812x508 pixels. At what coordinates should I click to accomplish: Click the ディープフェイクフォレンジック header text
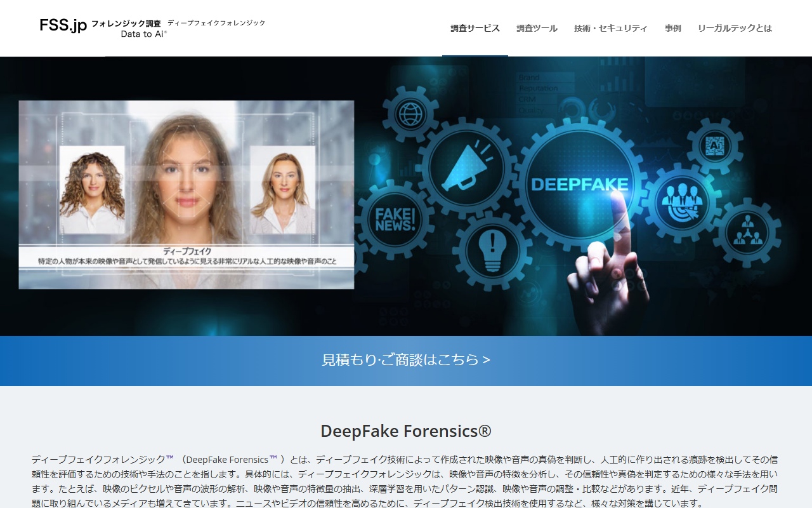click(216, 23)
